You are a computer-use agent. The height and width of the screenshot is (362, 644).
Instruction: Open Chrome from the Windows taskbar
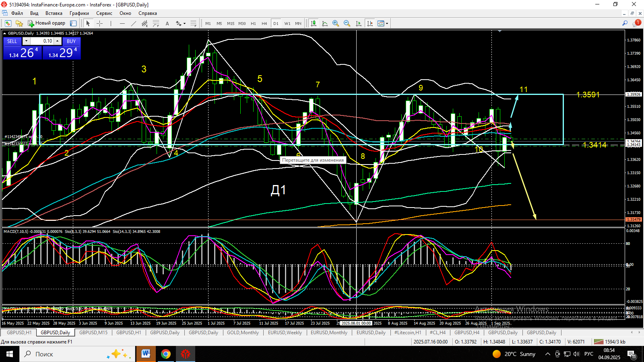click(x=165, y=354)
